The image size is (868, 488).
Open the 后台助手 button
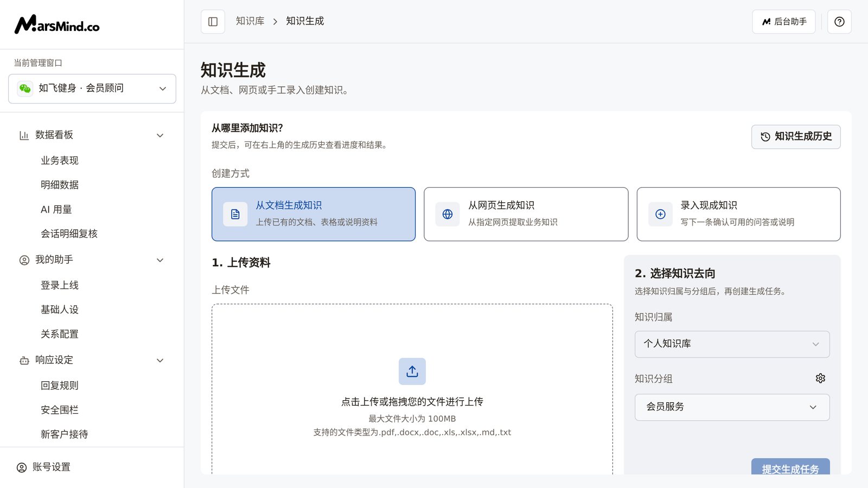pos(783,22)
